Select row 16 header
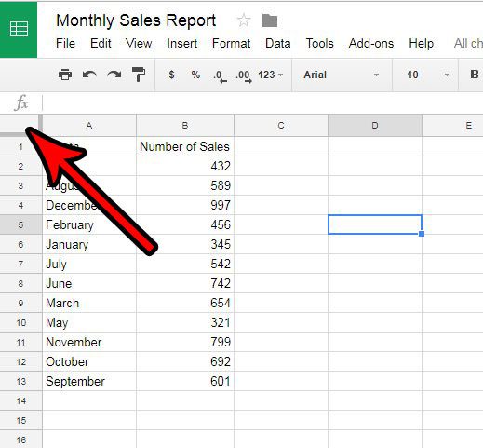The image size is (483, 448). pyautogui.click(x=20, y=440)
